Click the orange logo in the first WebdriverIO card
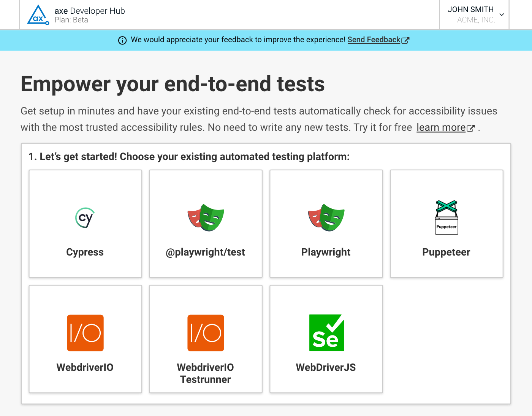The height and width of the screenshot is (416, 532). [x=85, y=333]
